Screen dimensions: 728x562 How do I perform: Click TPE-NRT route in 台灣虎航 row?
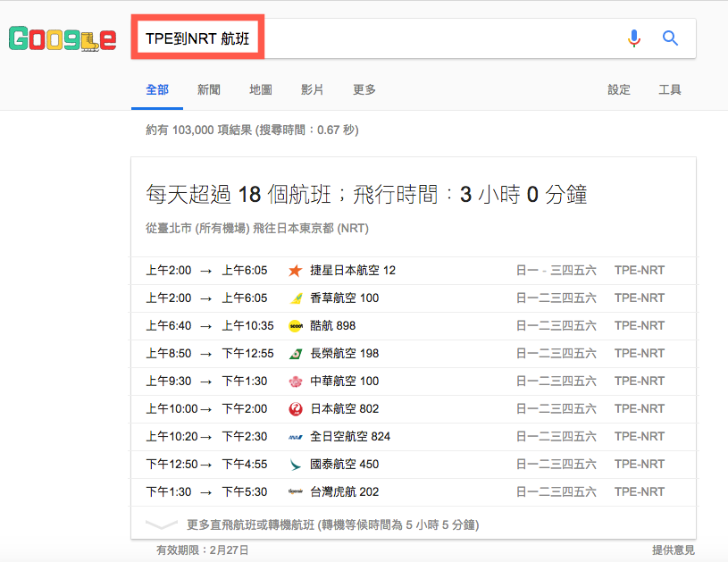(640, 492)
